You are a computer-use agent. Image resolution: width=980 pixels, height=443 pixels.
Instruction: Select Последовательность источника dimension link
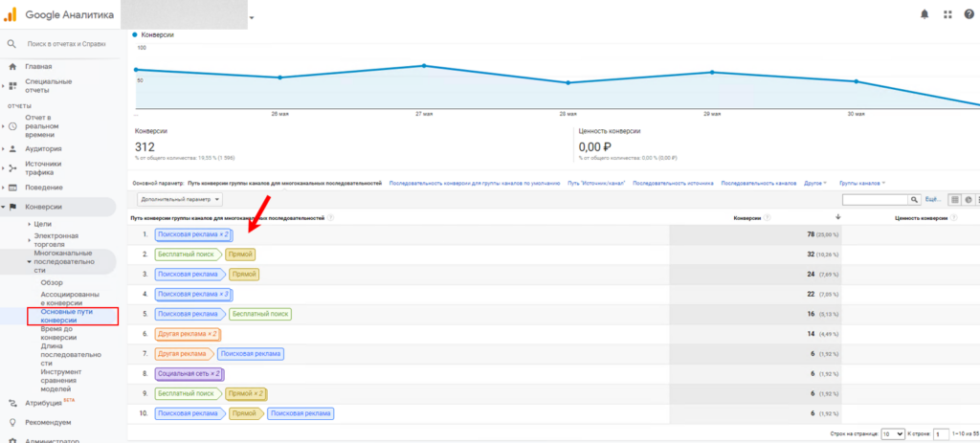click(x=673, y=182)
